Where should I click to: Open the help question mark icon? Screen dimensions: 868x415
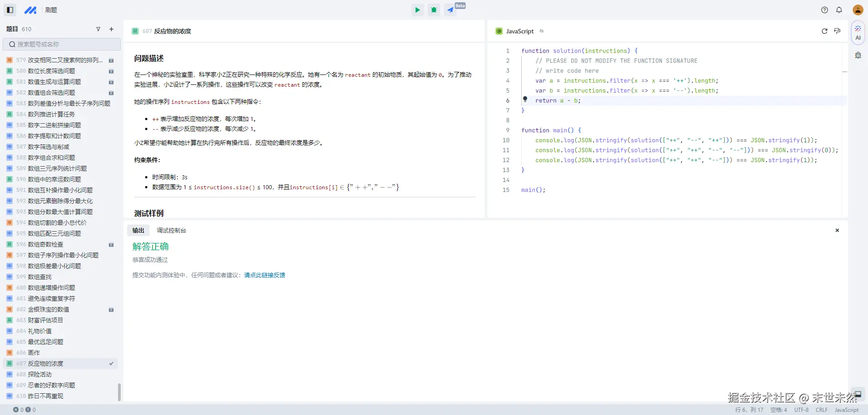824,9
